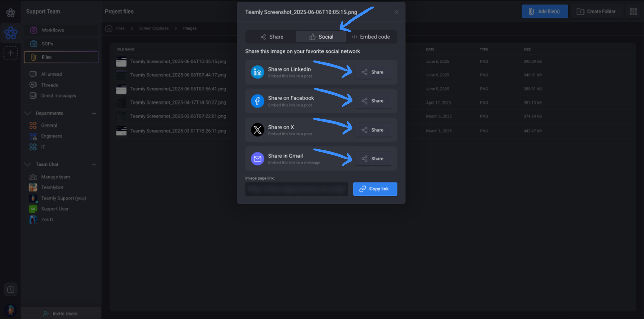644x319 pixels.
Task: Sort by FILE NAME column header
Action: click(x=126, y=49)
